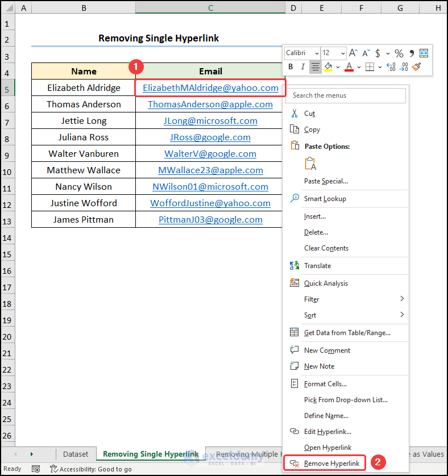
Task: Click the NWilson01@microsoft.com link
Action: pos(210,186)
